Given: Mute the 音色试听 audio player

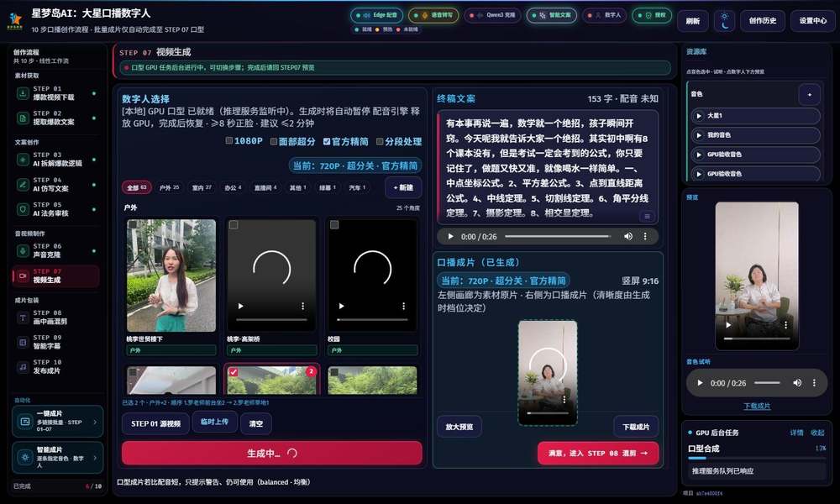Looking at the screenshot, I should coord(797,383).
